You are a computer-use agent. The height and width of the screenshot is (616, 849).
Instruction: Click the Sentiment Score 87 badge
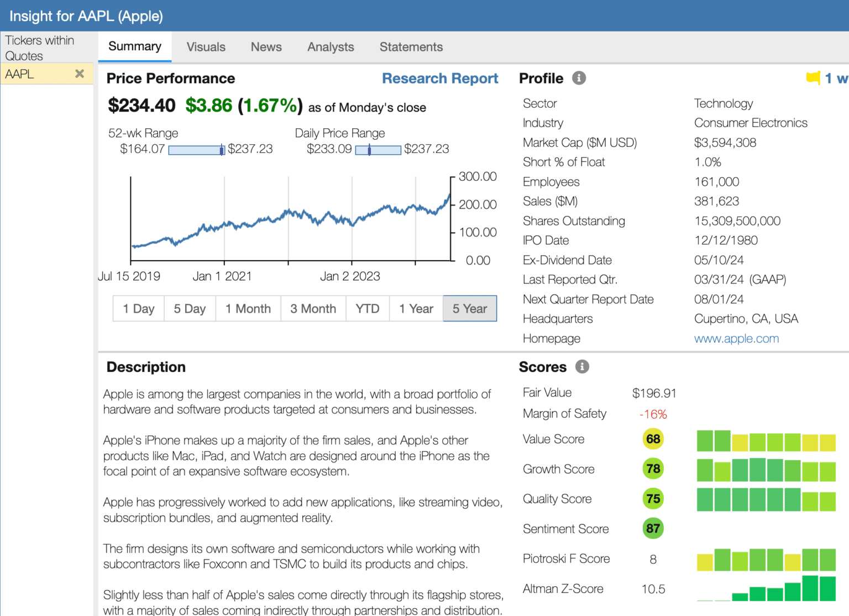653,528
